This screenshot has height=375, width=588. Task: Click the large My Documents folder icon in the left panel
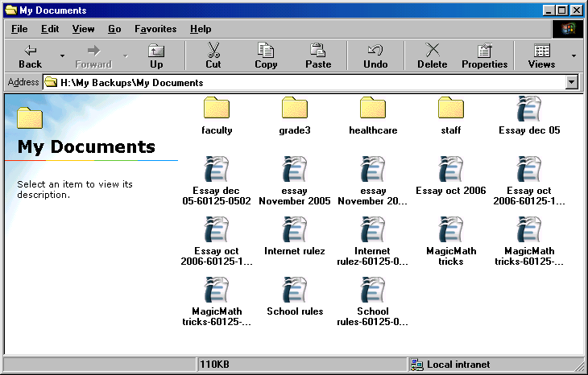30,117
